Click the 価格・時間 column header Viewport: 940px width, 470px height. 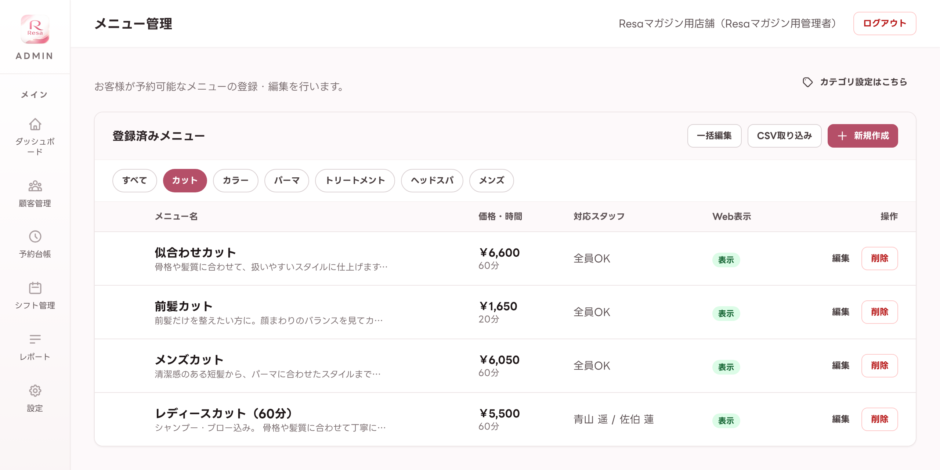pos(500,216)
